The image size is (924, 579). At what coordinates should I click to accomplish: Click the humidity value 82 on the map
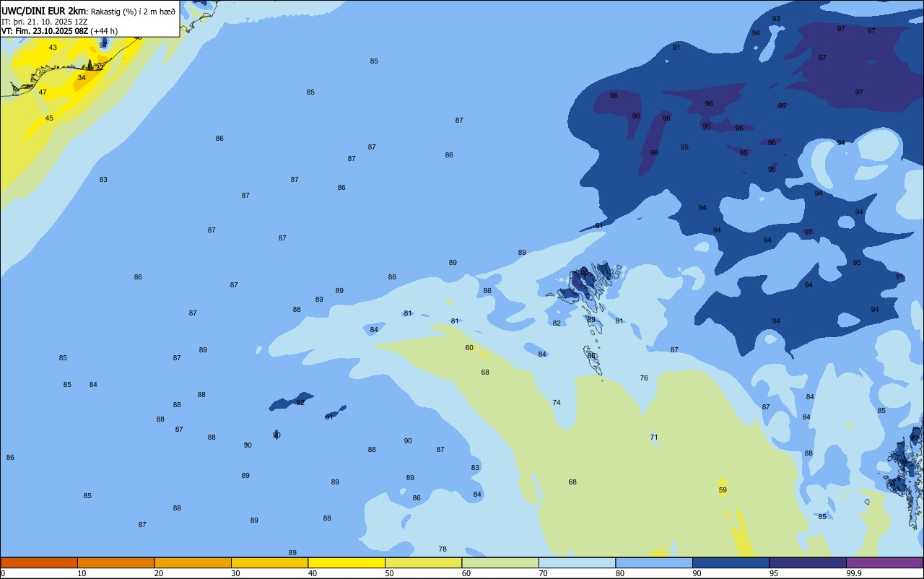(557, 323)
